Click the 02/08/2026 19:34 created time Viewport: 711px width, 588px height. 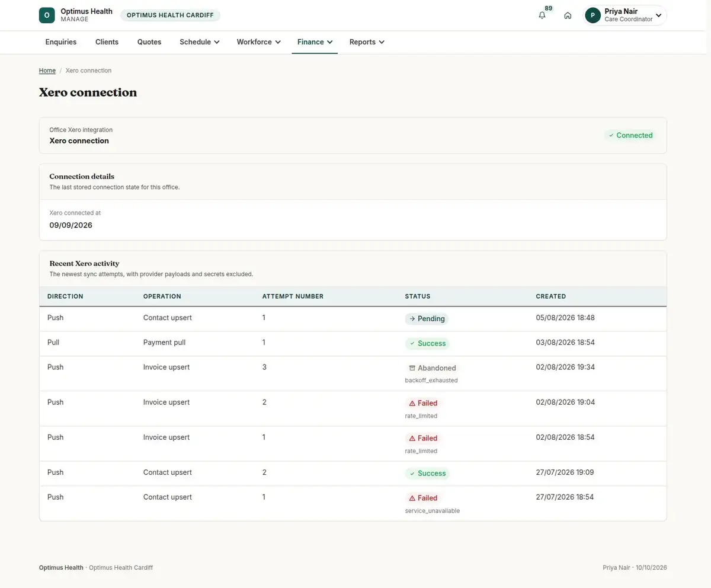coord(565,367)
